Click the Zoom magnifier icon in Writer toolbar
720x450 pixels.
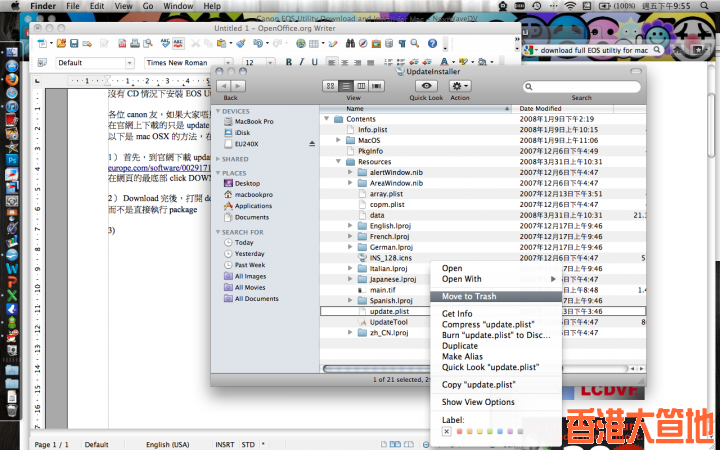click(415, 44)
